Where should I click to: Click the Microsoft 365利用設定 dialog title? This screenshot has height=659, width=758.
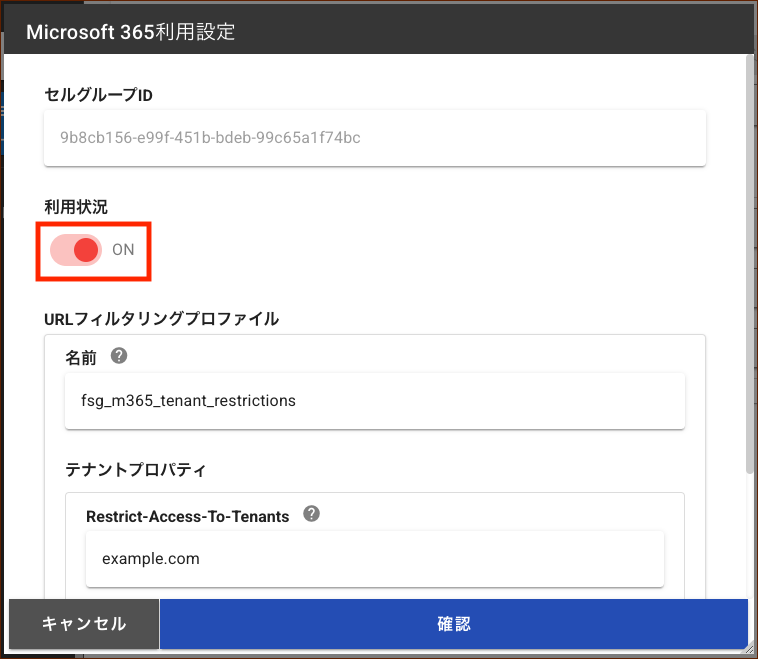tap(131, 32)
